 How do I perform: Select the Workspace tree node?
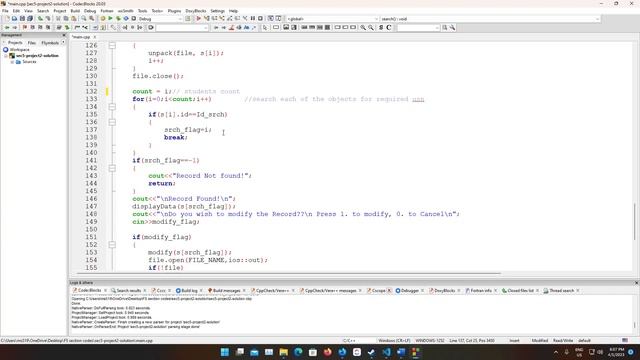pyautogui.click(x=19, y=49)
